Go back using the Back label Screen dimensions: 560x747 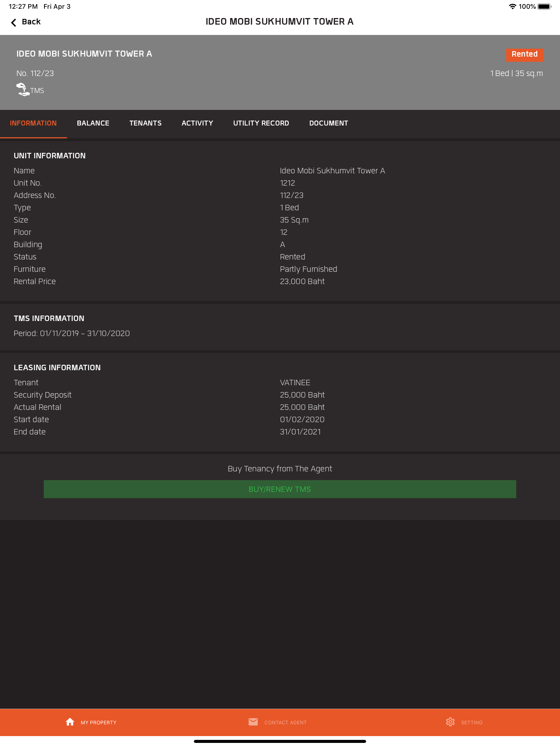click(x=31, y=22)
